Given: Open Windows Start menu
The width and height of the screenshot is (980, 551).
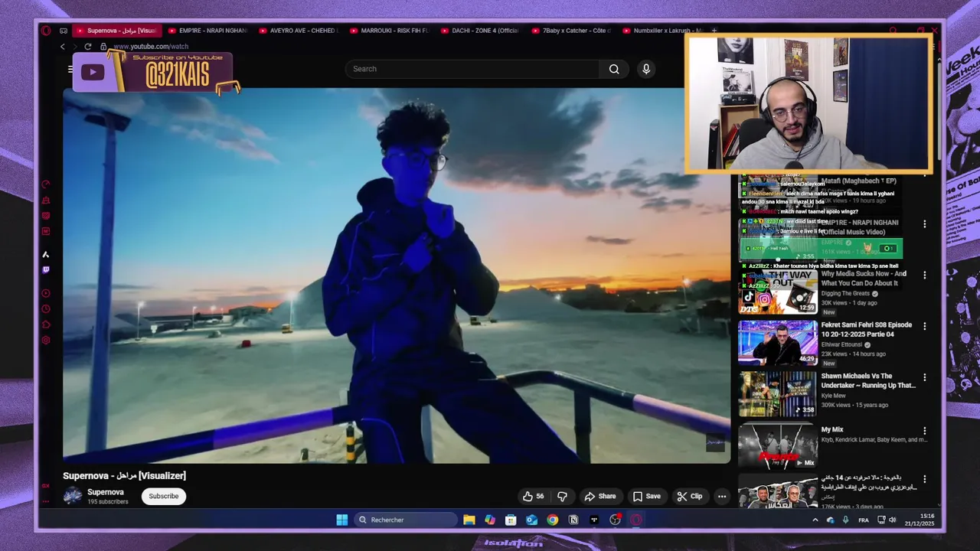Looking at the screenshot, I should 341,520.
